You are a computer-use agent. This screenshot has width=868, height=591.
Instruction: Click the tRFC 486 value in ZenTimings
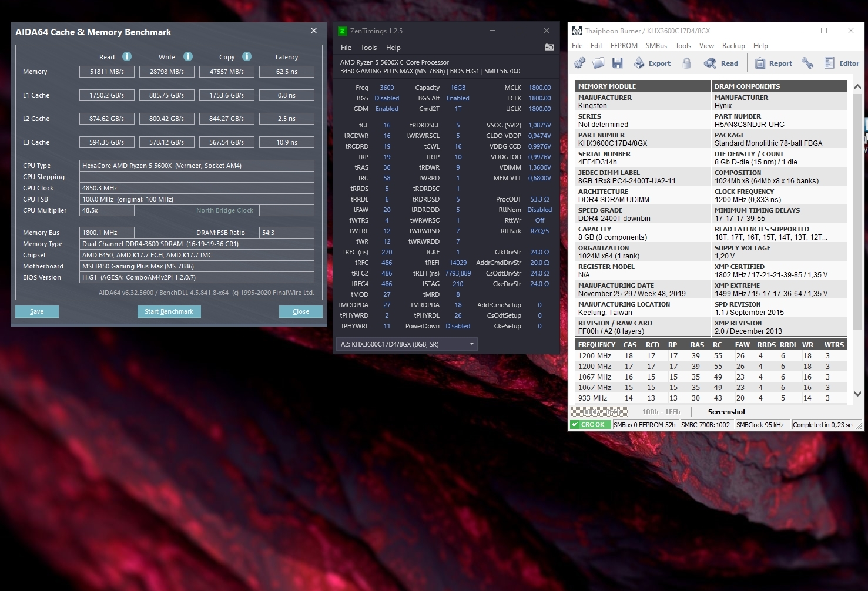click(387, 263)
